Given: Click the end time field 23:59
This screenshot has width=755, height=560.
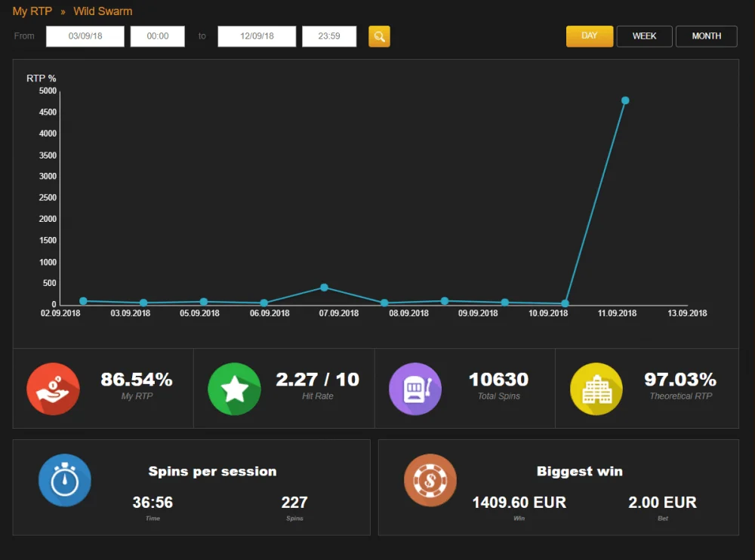Looking at the screenshot, I should pos(329,36).
